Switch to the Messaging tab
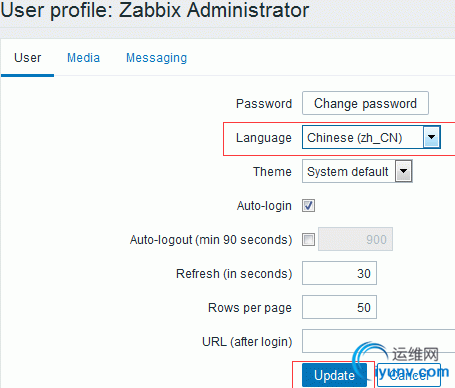Screen dimensions: 455x388 point(156,58)
